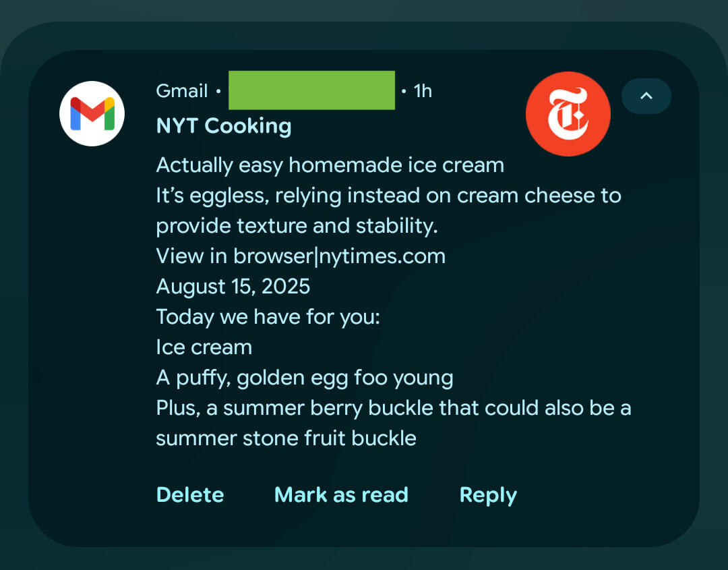Tap Reply to respond to NYT Cooking

click(487, 494)
